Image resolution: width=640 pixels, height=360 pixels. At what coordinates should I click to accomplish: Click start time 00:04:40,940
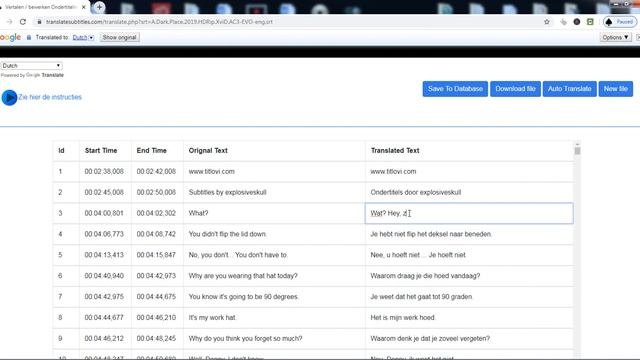point(104,276)
